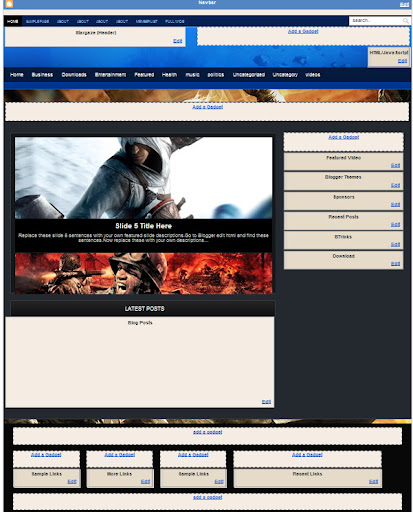Open the Business category
This screenshot has width=413, height=512.
[x=42, y=75]
